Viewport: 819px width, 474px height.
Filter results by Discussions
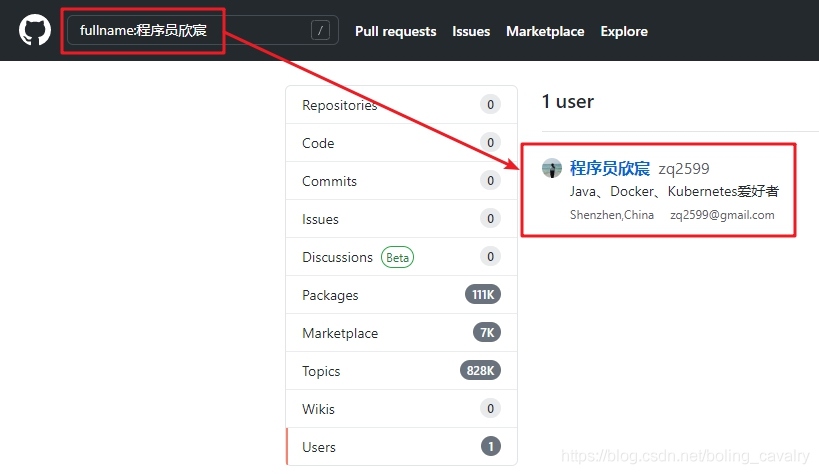coord(401,257)
